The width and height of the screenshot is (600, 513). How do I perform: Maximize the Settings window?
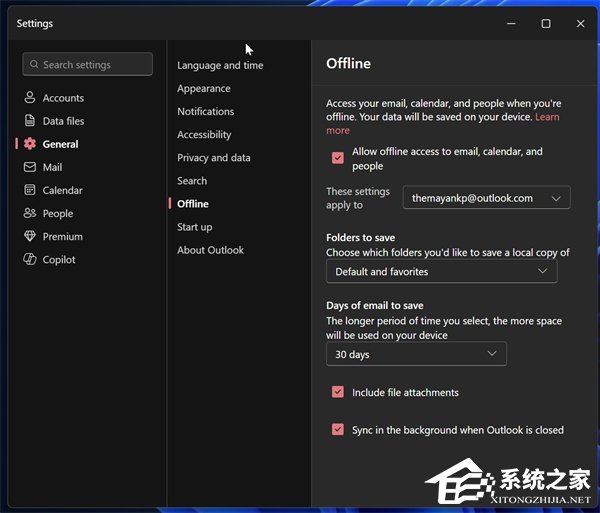point(546,24)
